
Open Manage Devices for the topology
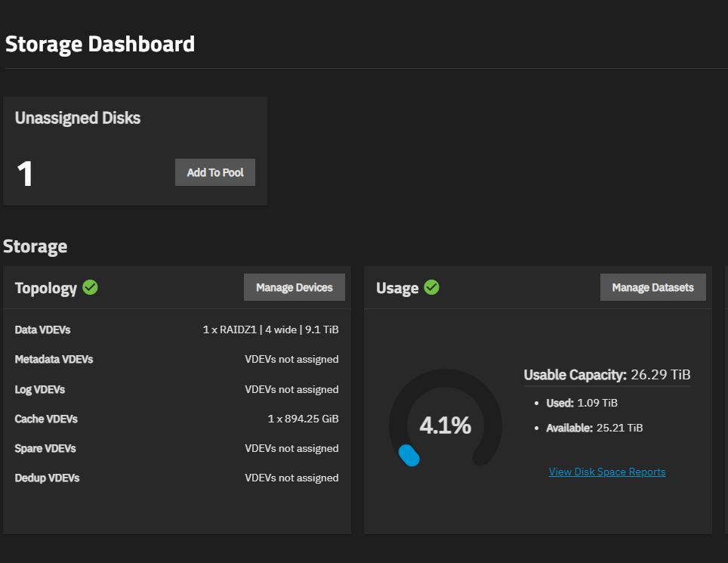click(294, 287)
